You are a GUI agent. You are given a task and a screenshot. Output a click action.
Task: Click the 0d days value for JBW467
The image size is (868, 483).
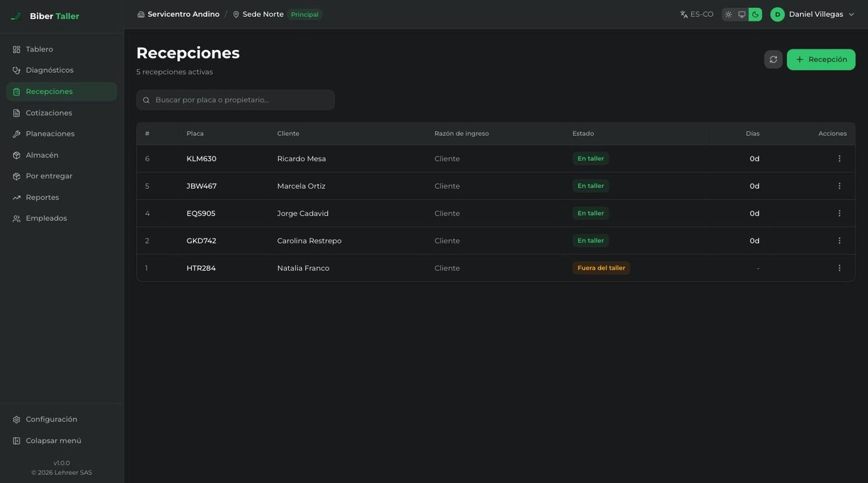click(755, 186)
